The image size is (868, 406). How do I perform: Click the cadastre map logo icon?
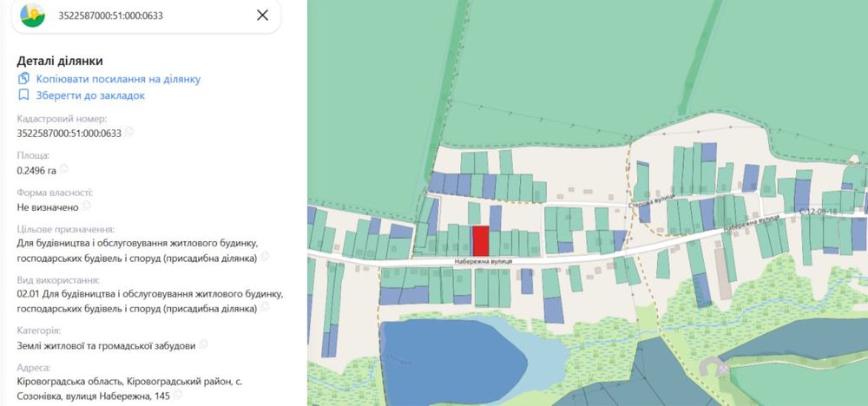click(33, 15)
